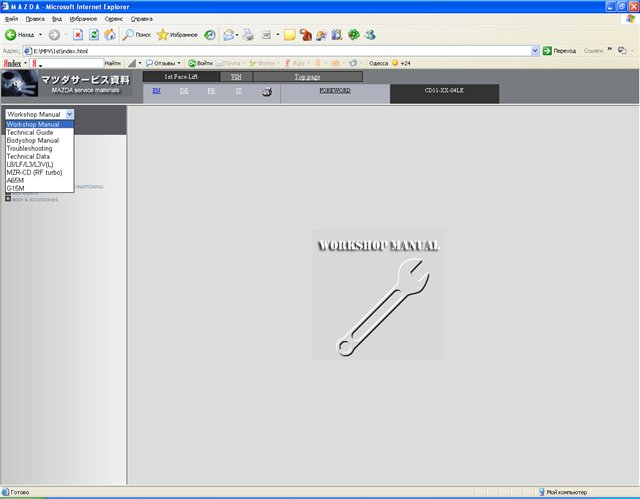Click the Ссылки links toolbar label
This screenshot has width=640, height=499.
point(593,51)
